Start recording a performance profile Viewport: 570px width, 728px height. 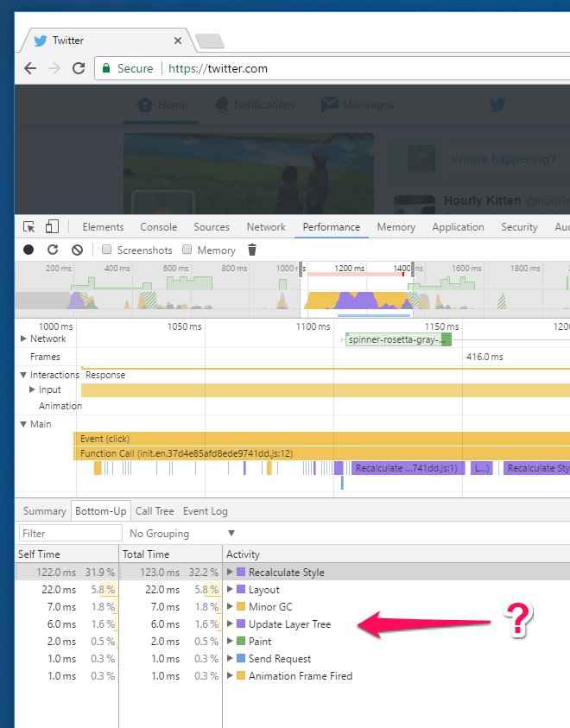[28, 250]
